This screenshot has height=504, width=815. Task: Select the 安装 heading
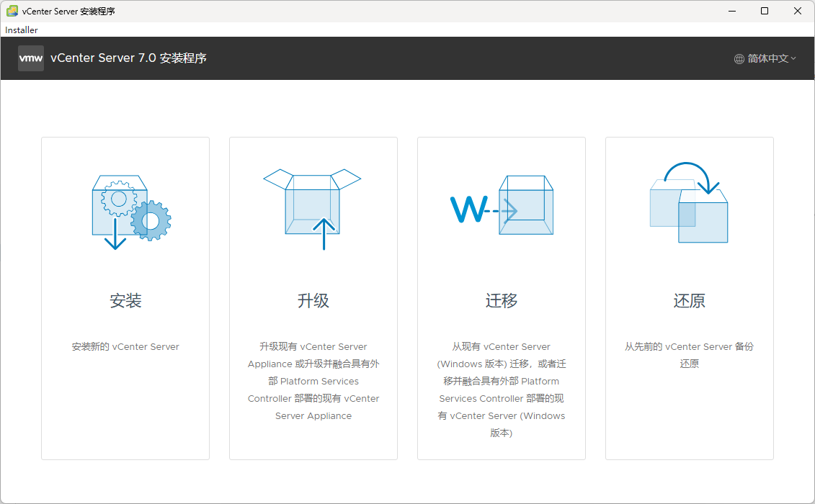click(125, 301)
